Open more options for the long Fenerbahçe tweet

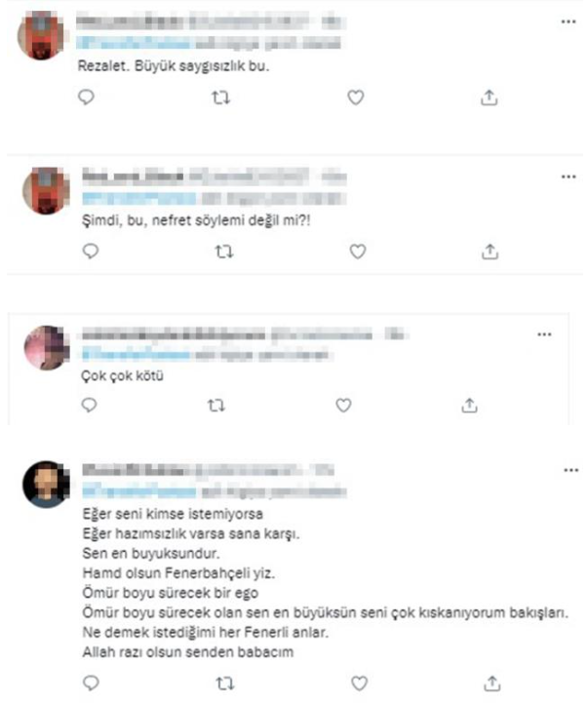[571, 470]
